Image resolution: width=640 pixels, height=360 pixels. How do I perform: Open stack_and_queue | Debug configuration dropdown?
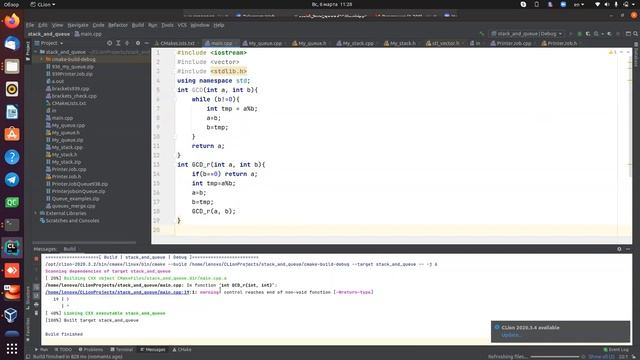tap(527, 34)
